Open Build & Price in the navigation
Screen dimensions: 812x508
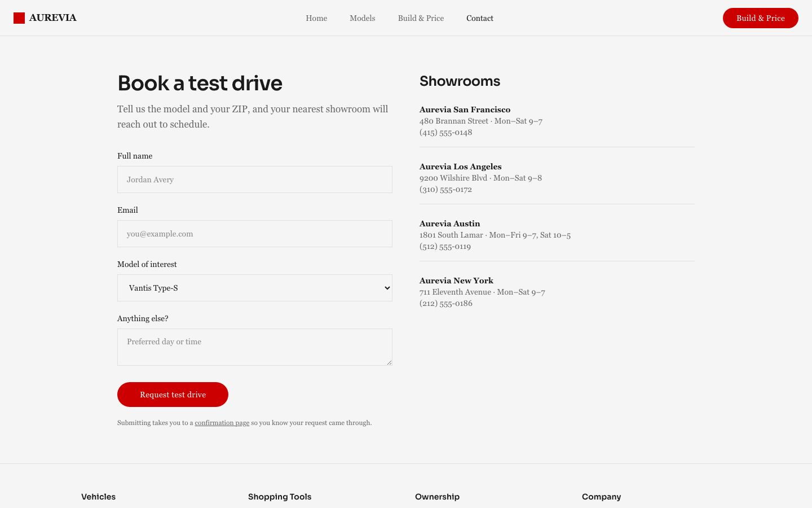point(421,18)
